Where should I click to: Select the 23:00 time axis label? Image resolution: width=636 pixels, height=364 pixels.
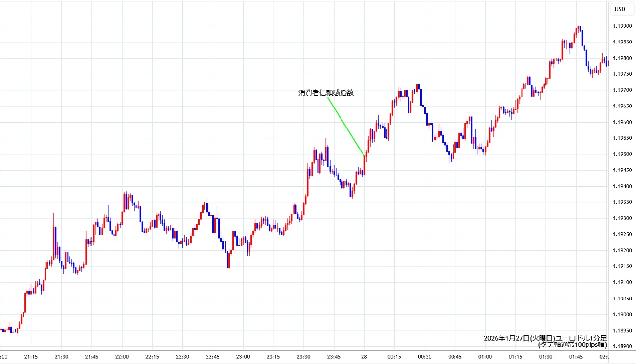coord(243,356)
